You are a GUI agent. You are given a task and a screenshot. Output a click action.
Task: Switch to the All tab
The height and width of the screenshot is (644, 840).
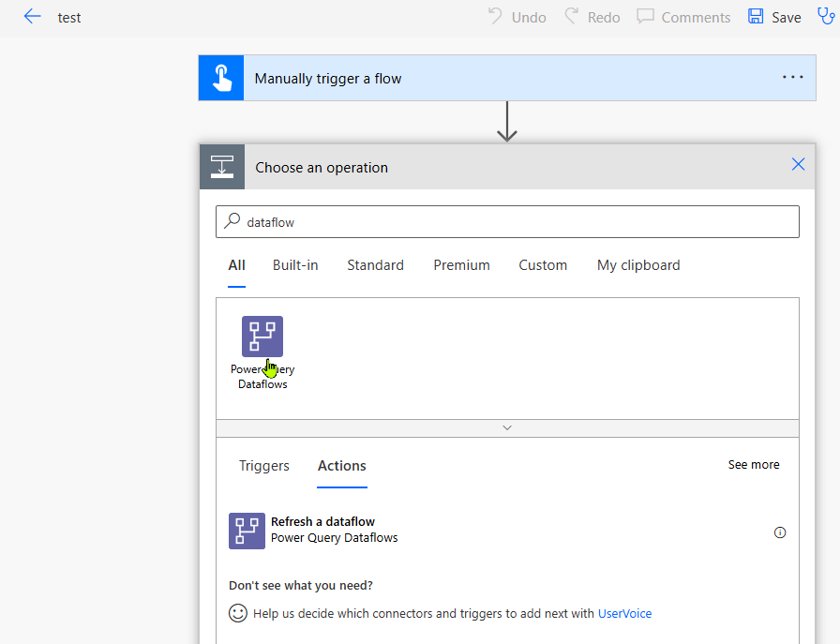(x=237, y=265)
